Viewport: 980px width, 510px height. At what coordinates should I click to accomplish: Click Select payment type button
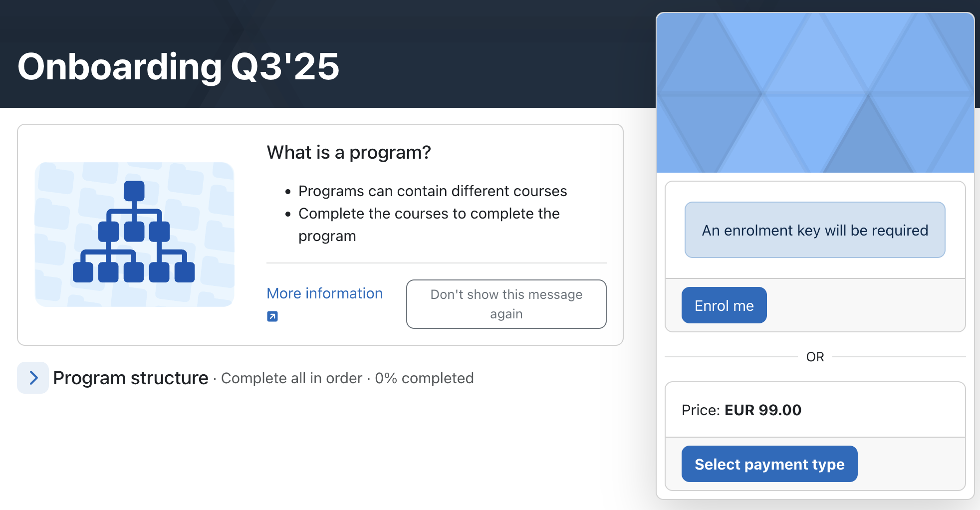tap(769, 464)
